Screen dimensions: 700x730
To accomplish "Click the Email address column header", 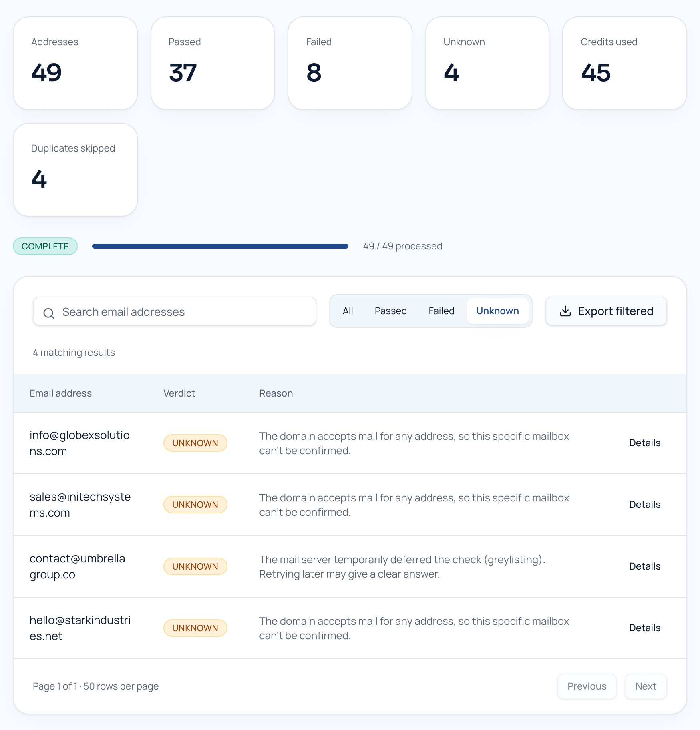I will 60,393.
